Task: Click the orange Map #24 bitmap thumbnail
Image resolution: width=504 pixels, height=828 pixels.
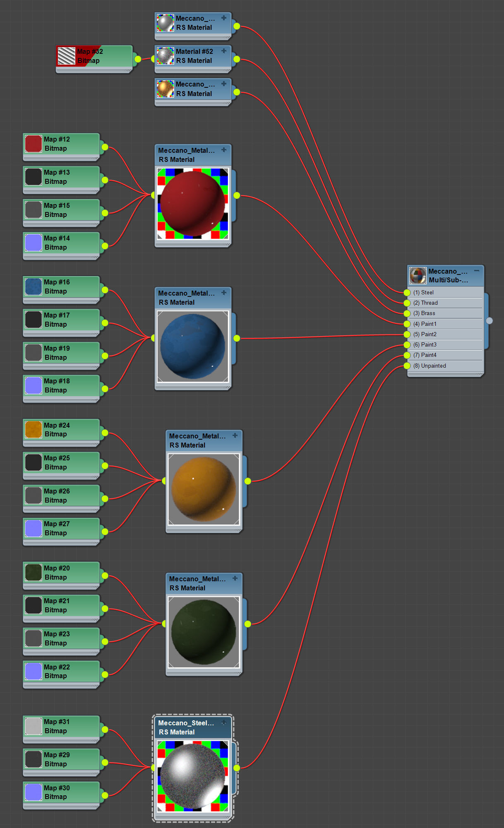Action: coord(34,429)
